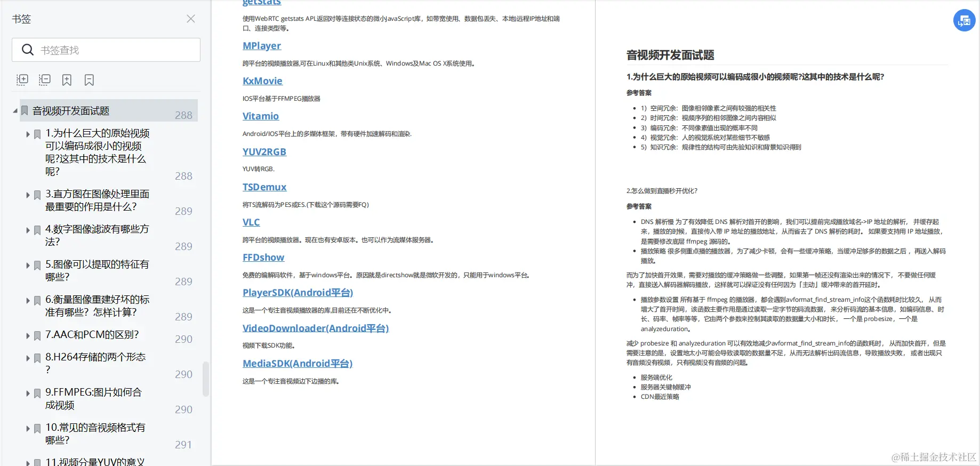Expand bookmark 8.H264存储的两个形态
This screenshot has width=980, height=466.
click(x=28, y=358)
